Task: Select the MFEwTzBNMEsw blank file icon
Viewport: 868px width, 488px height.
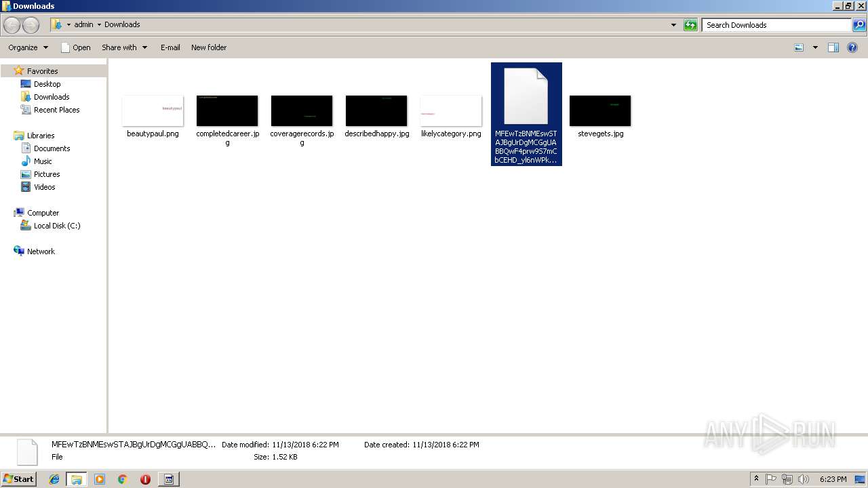Action: tap(526, 96)
